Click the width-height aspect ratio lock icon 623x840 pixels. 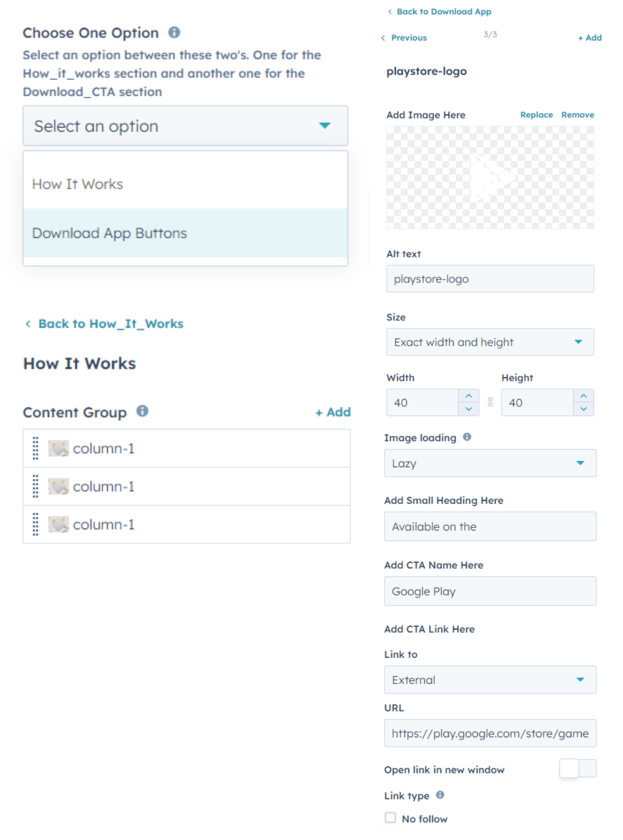pos(490,402)
